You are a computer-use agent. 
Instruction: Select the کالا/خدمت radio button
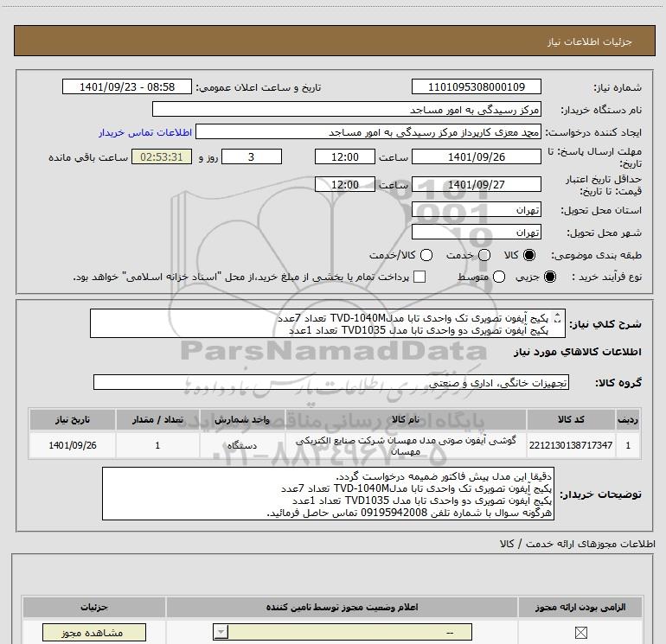click(426, 255)
